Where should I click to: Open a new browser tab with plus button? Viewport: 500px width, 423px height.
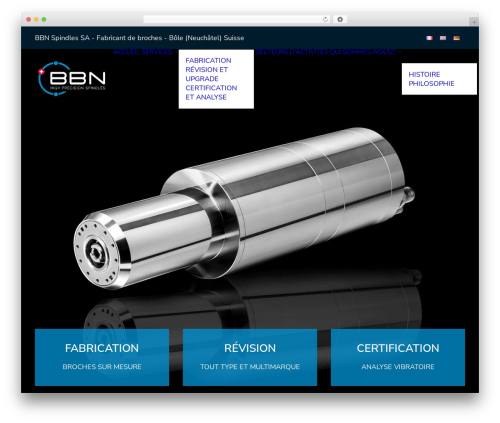[x=474, y=22]
